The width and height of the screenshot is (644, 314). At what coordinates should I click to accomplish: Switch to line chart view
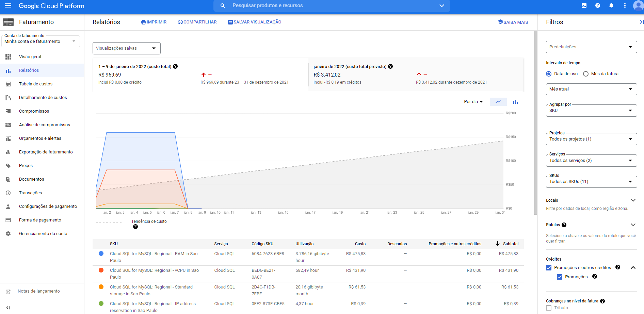click(x=498, y=102)
